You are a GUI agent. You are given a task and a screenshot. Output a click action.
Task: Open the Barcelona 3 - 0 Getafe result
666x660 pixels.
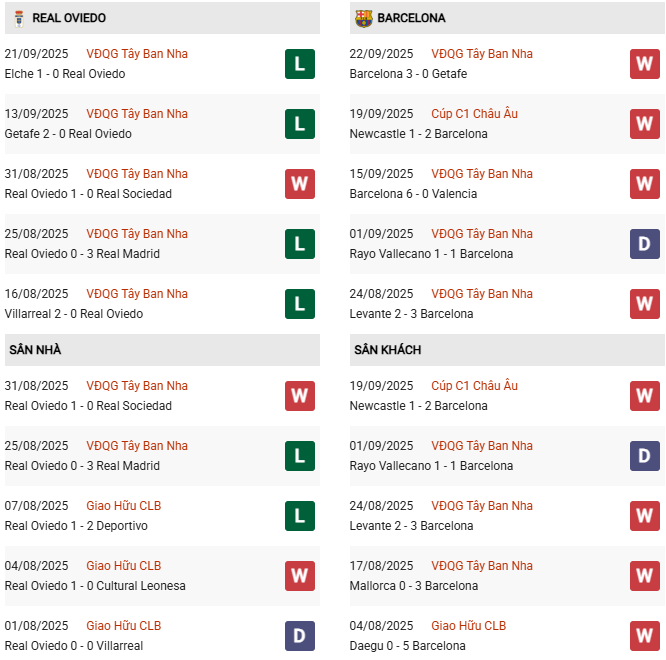tap(408, 74)
